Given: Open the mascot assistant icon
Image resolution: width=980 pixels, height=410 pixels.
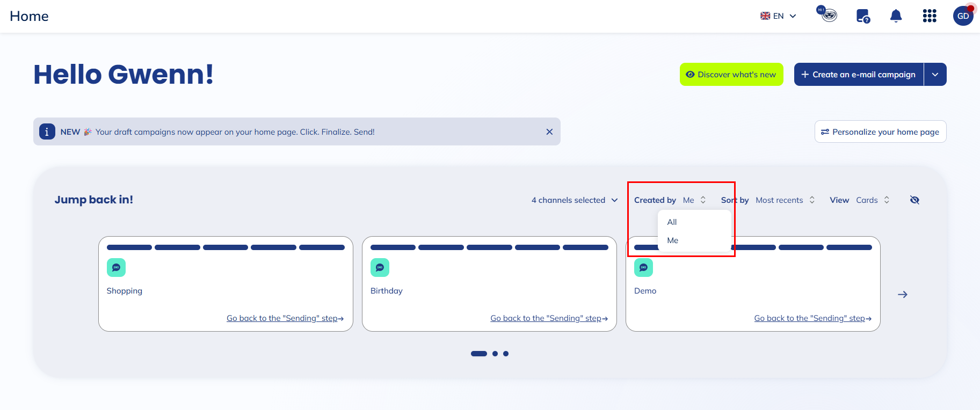Looking at the screenshot, I should tap(828, 15).
